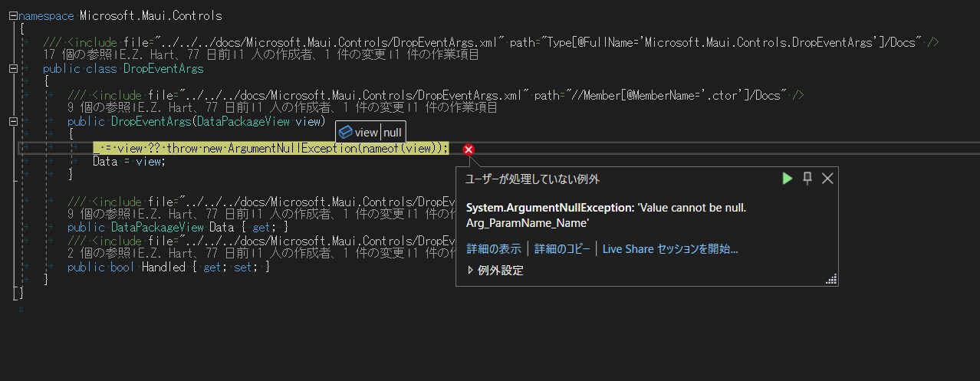Click 'public DataPackageView Data' property line

178,228
